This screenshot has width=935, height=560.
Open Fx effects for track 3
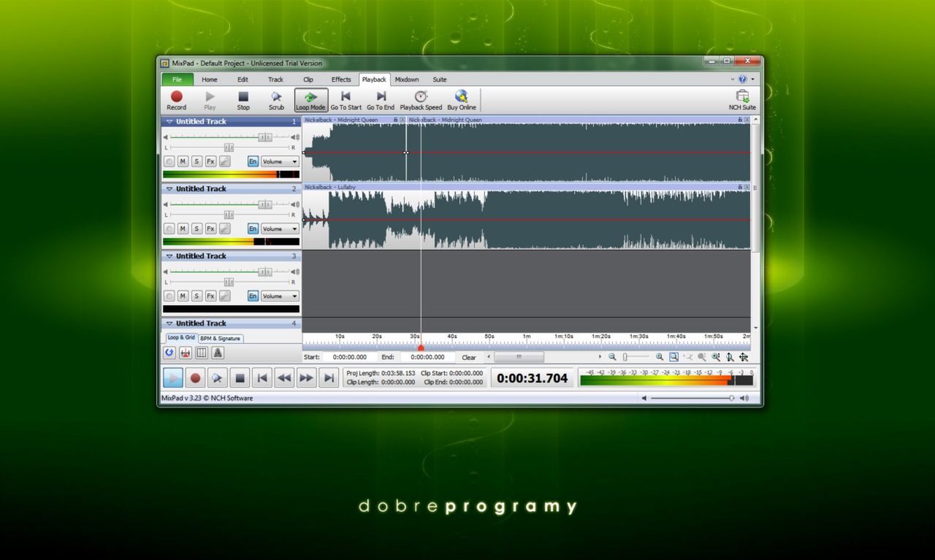(210, 296)
